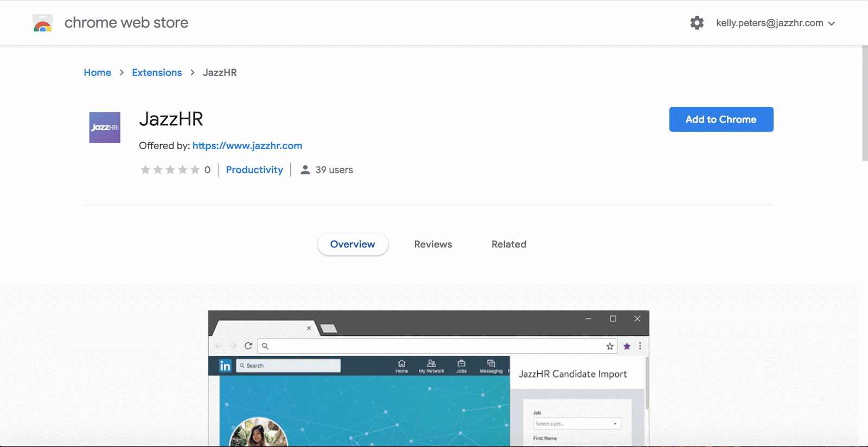
Task: Click the LinkedIn Home icon in the preview
Action: [x=401, y=366]
